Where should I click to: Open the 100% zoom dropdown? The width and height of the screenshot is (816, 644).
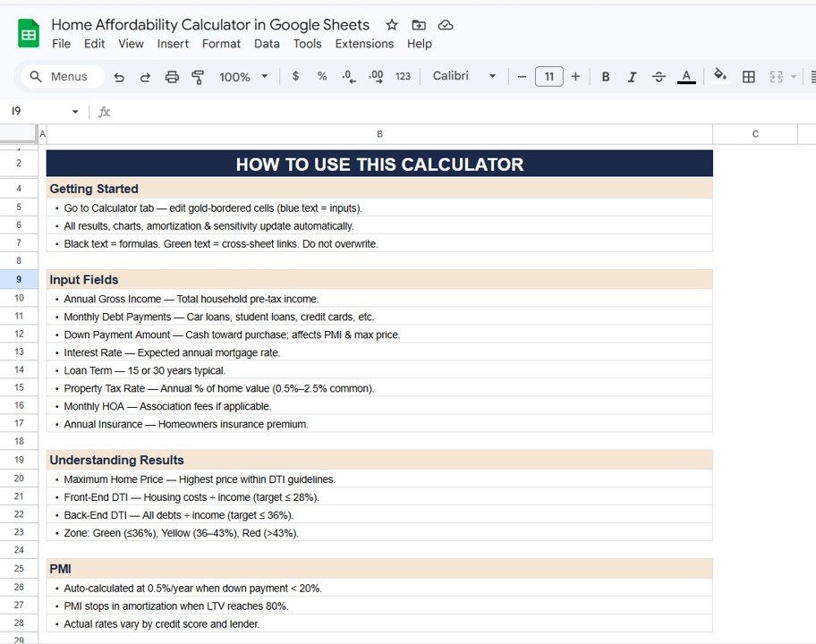tap(243, 77)
